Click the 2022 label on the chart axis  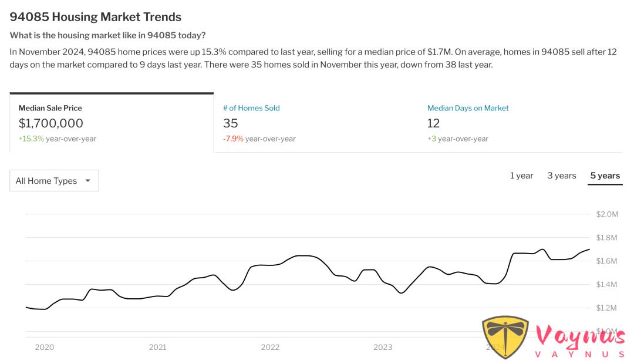[x=270, y=347]
